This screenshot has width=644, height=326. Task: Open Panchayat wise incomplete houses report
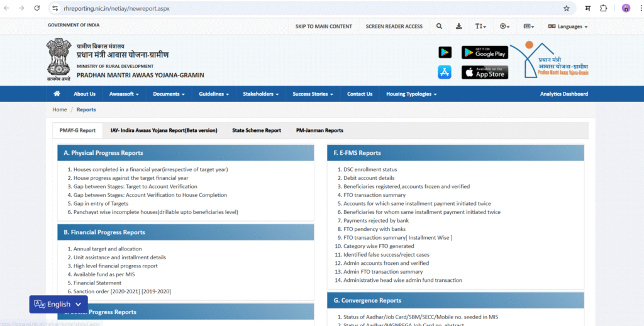[156, 212]
